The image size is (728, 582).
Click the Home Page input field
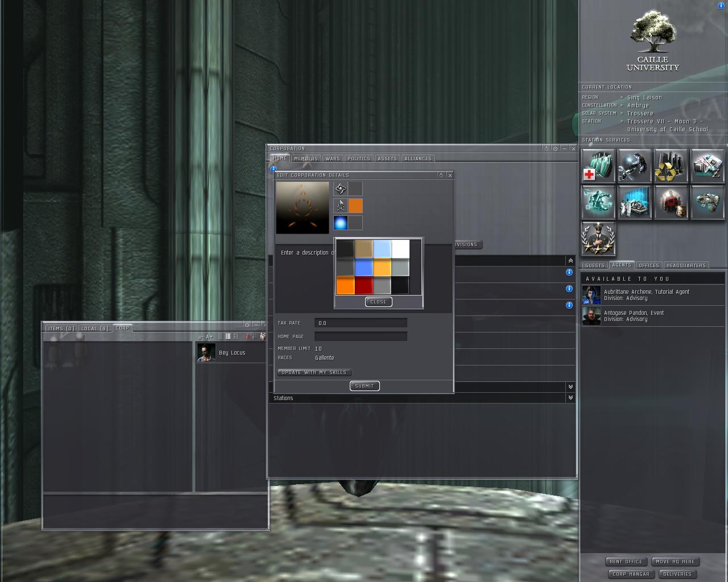coord(361,336)
